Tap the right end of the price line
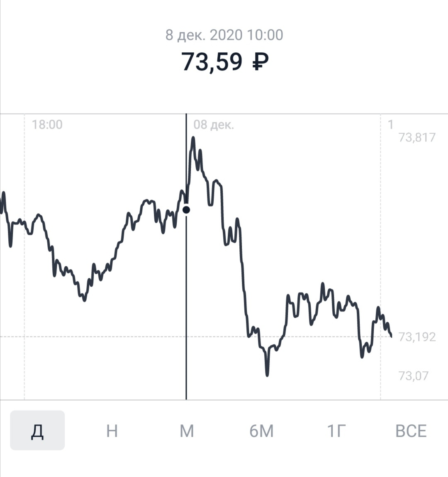448x477 pixels. [x=391, y=336]
